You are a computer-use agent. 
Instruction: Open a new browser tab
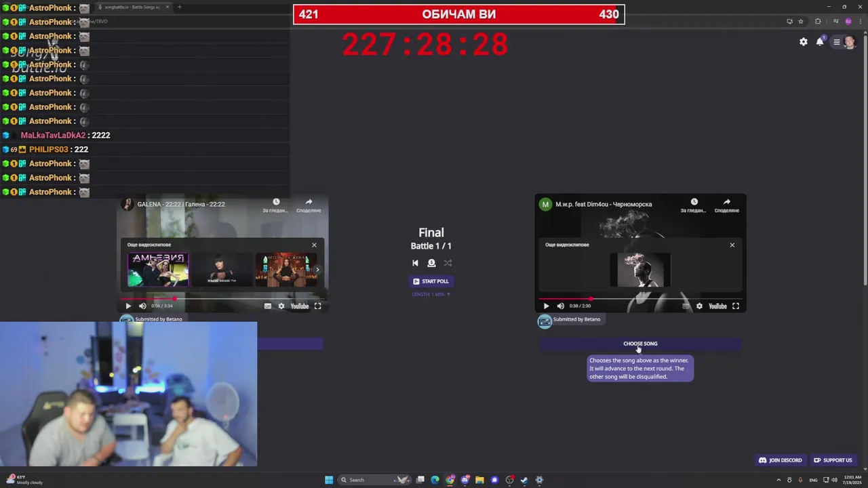click(179, 7)
